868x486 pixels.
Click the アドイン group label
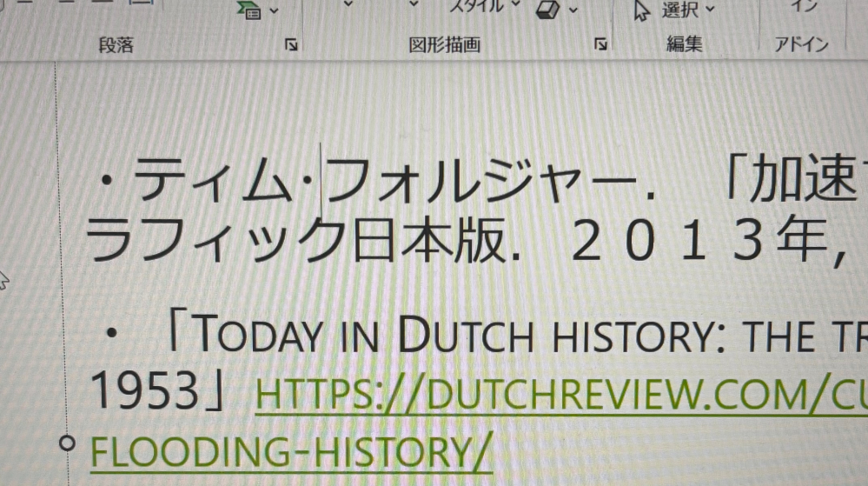801,43
